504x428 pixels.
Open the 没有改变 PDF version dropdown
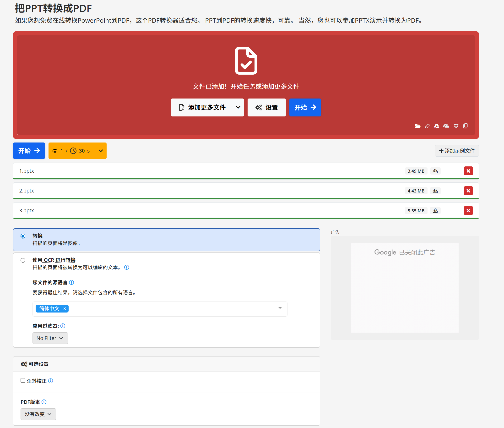point(38,414)
